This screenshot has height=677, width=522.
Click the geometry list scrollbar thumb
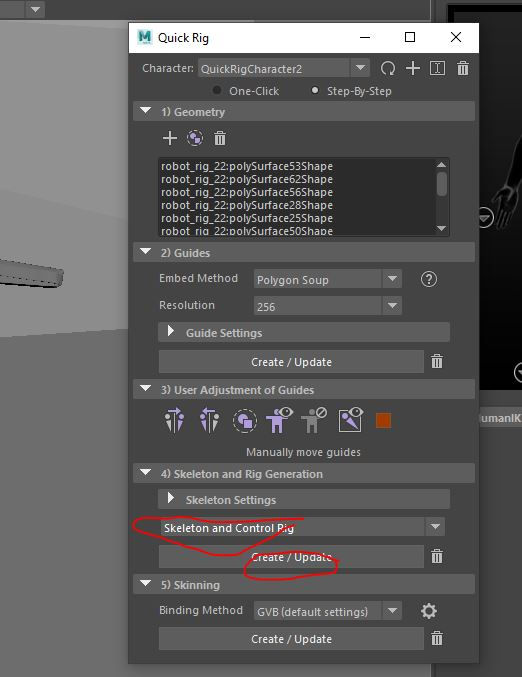click(441, 184)
